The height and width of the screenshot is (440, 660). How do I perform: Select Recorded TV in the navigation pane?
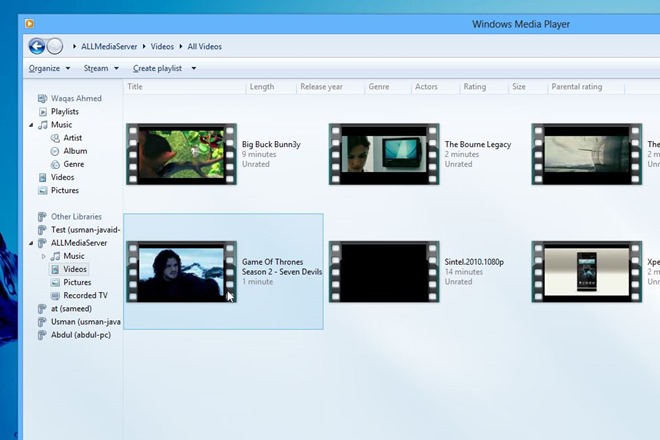pyautogui.click(x=85, y=296)
